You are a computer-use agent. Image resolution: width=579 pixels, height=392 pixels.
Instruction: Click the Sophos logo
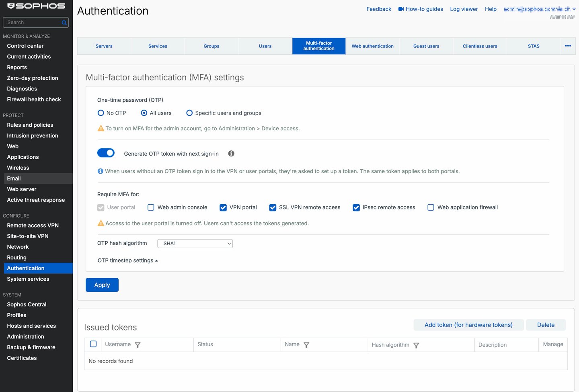36,6
